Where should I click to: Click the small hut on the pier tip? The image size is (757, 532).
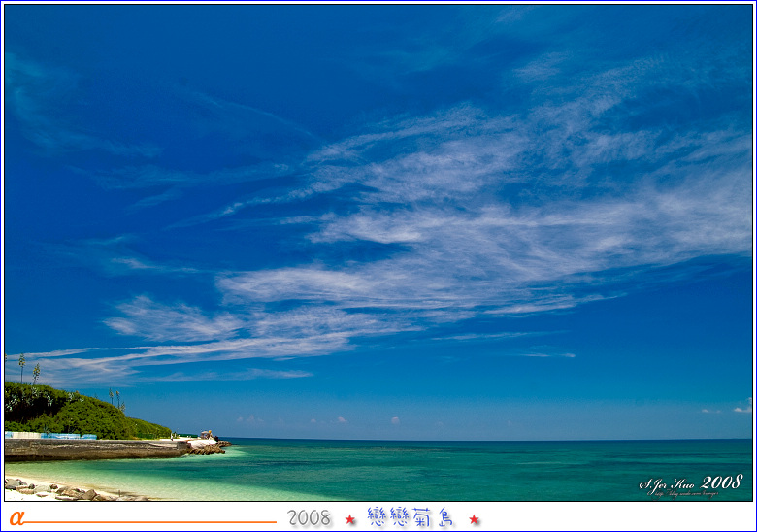[206, 435]
